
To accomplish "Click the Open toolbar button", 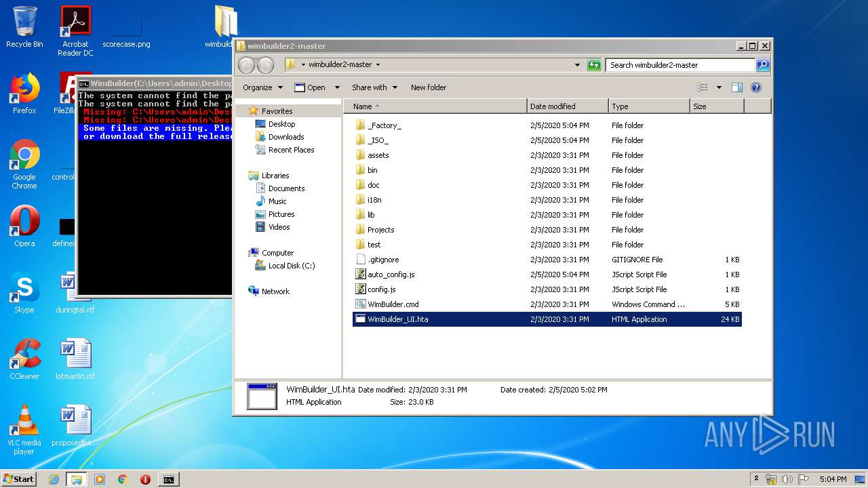I will pyautogui.click(x=310, y=87).
